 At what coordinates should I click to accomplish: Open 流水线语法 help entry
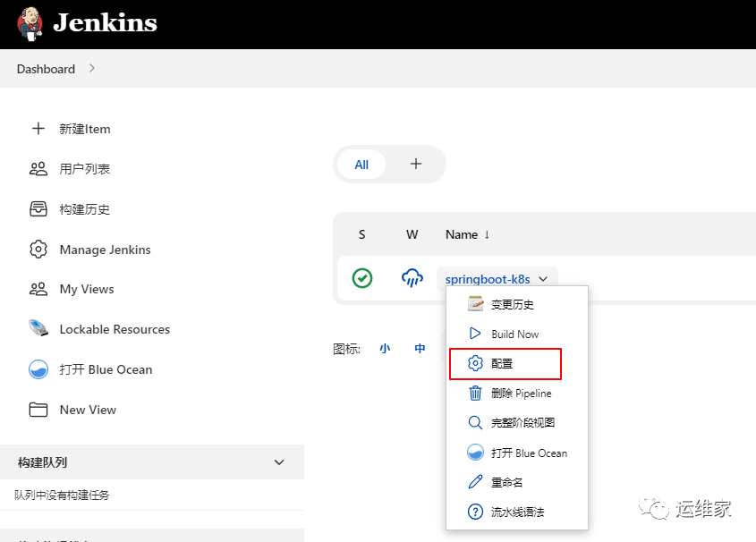coord(521,512)
